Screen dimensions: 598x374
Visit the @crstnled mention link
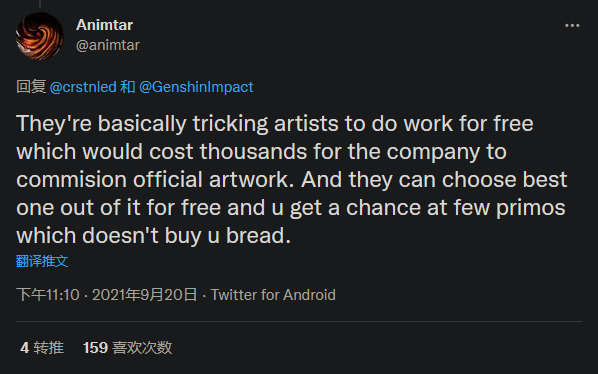pyautogui.click(x=83, y=87)
